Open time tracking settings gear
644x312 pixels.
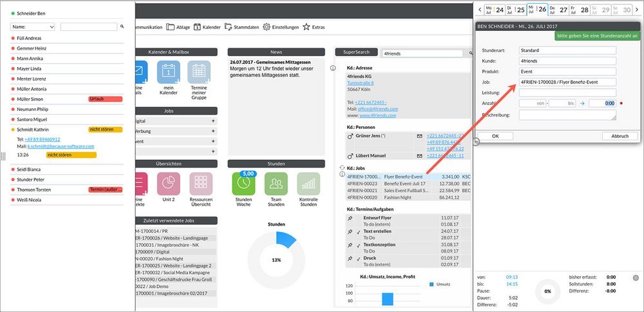(x=636, y=278)
